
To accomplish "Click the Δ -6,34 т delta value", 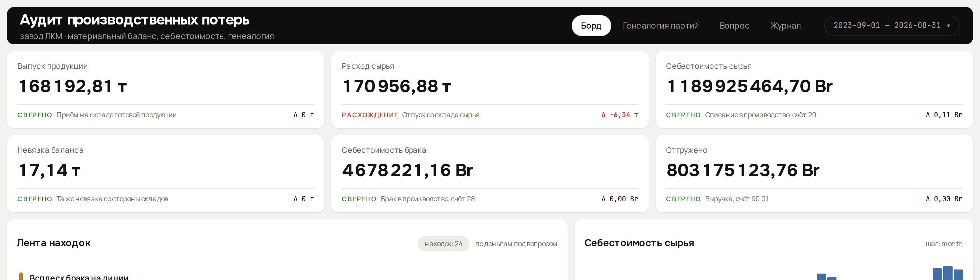I will pos(620,115).
